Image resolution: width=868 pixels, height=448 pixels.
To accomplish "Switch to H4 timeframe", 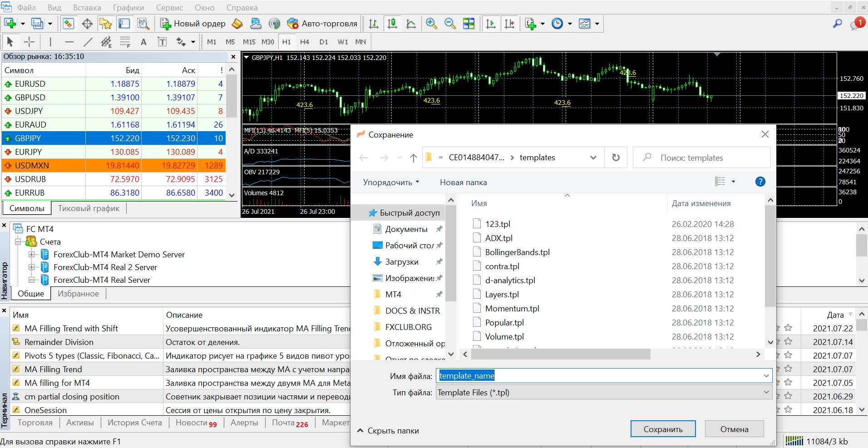I will pos(305,42).
